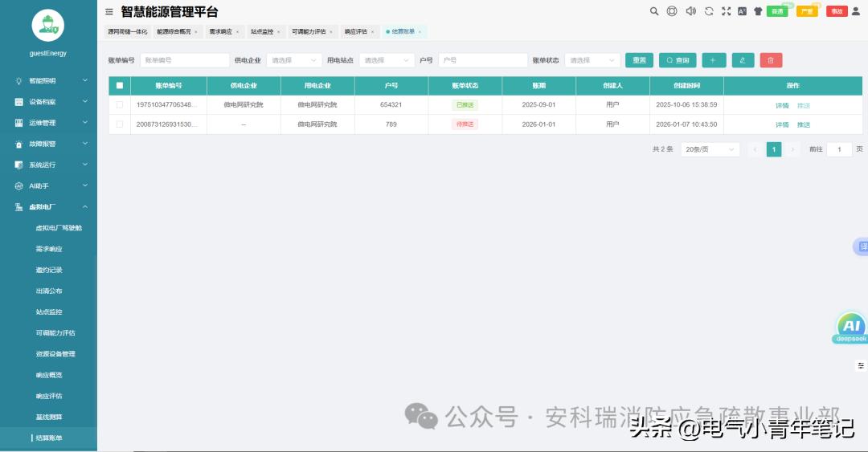
Task: Click the guestEnergy avatar logo
Action: click(48, 26)
